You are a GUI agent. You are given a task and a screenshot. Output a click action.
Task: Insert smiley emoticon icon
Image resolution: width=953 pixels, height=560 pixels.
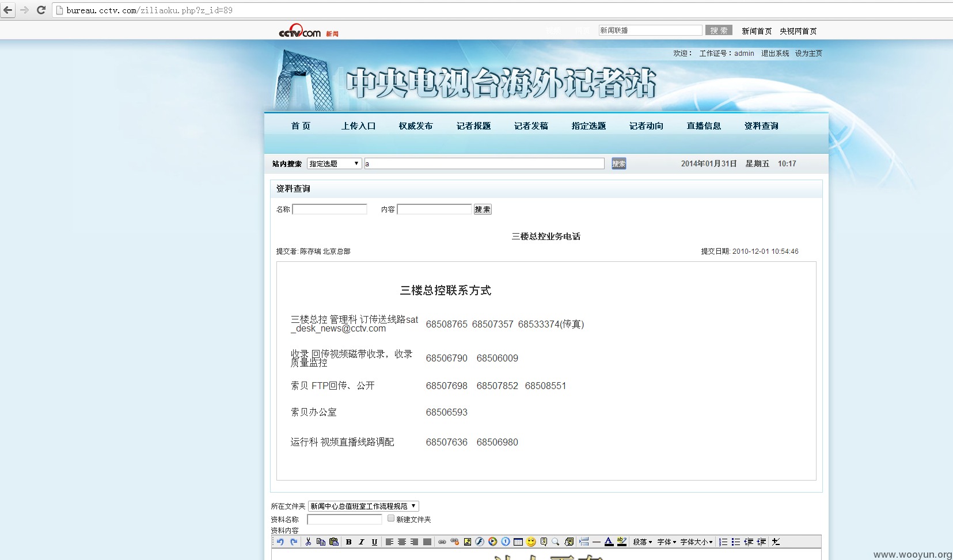coord(531,542)
